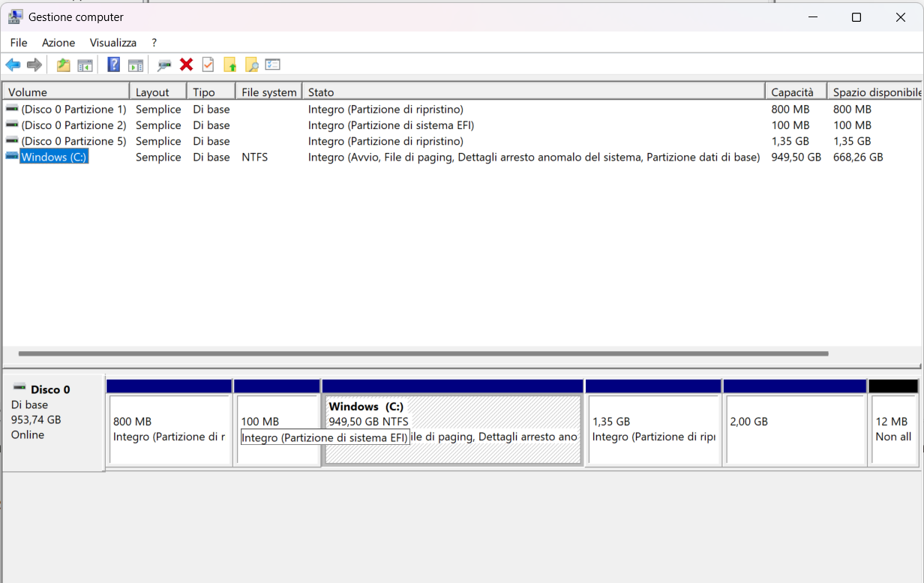Sort by the File system column header
Screen dimensions: 924x583
(269, 92)
